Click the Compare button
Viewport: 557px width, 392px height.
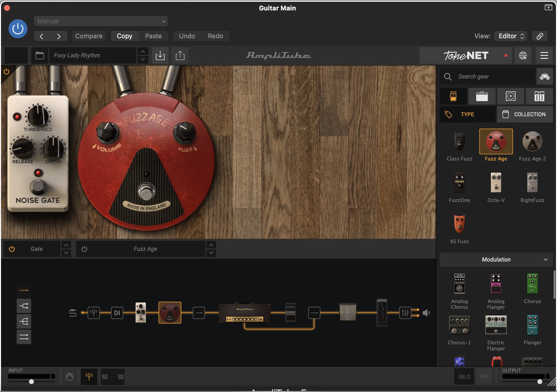point(89,36)
